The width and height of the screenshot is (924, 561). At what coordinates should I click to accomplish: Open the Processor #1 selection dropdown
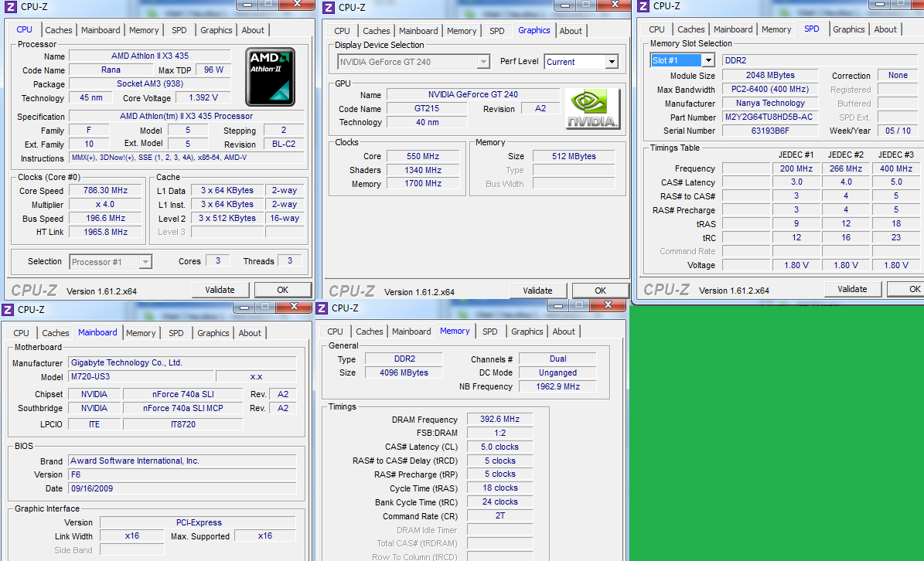coord(145,262)
